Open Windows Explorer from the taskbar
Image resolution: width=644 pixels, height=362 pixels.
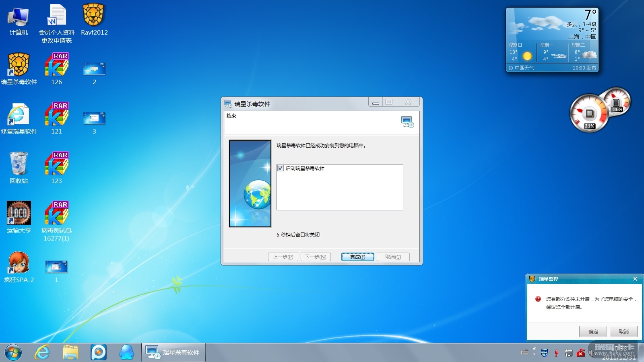[70, 352]
